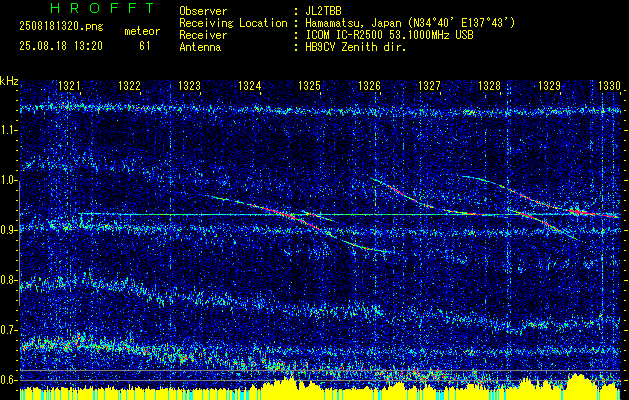The height and width of the screenshot is (400, 629).
Task: Click the HROFFT title text
Action: (102, 8)
